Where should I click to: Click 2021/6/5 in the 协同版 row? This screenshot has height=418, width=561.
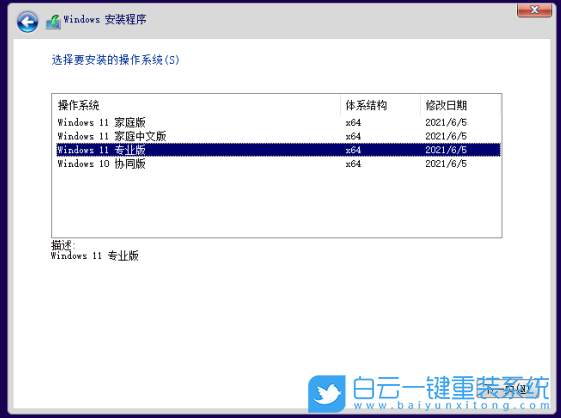446,164
